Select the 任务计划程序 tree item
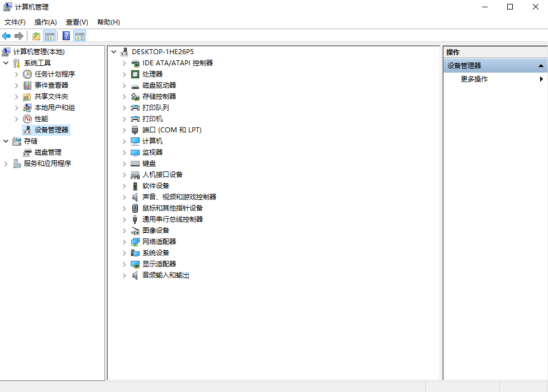 [x=55, y=74]
